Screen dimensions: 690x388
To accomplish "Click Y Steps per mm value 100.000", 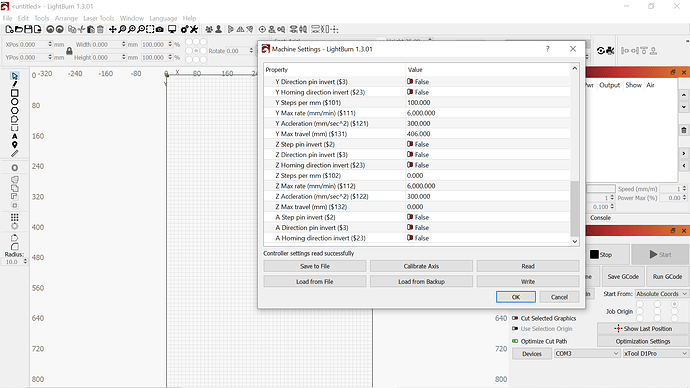I will (418, 102).
